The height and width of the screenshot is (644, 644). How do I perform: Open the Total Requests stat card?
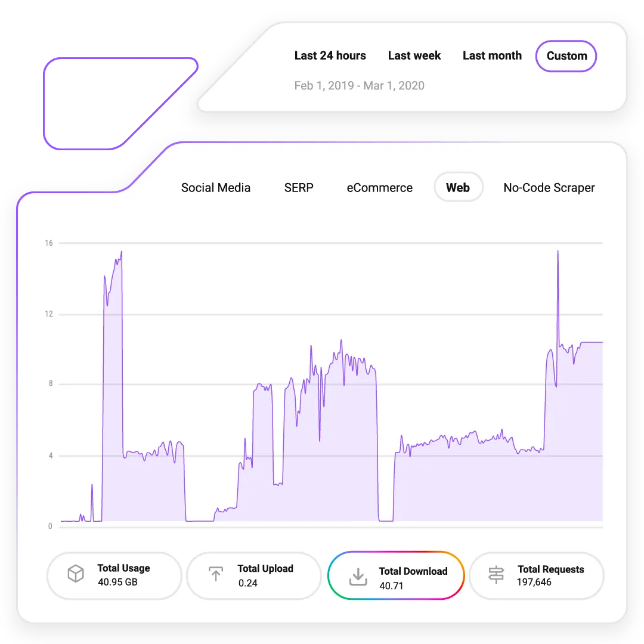[536, 575]
